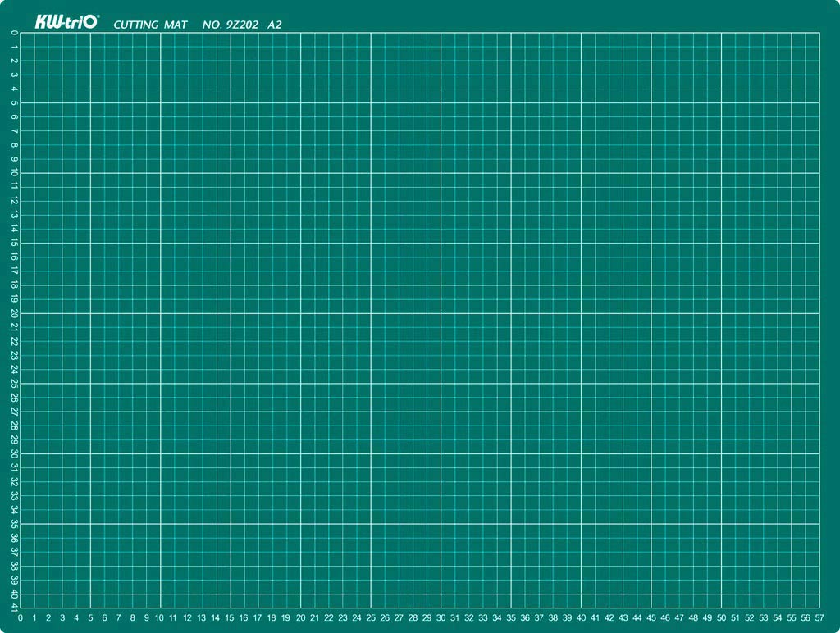Viewport: 840px width, 633px height.
Task: Click number 48 on the horizontal ruler
Action: [693, 617]
